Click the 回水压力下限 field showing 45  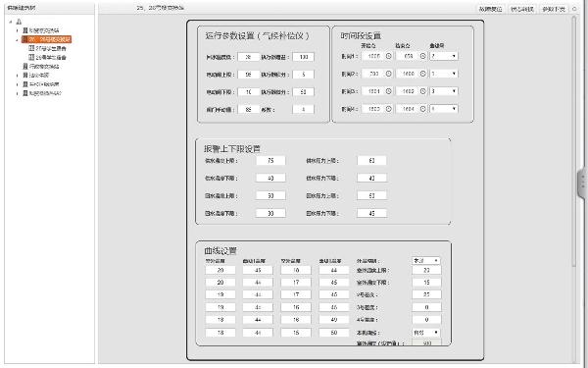click(371, 213)
